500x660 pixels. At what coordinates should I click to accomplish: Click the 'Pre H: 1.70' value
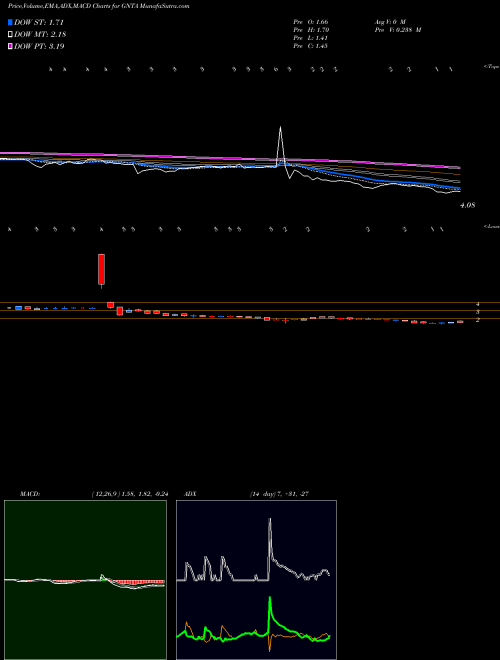click(x=311, y=30)
